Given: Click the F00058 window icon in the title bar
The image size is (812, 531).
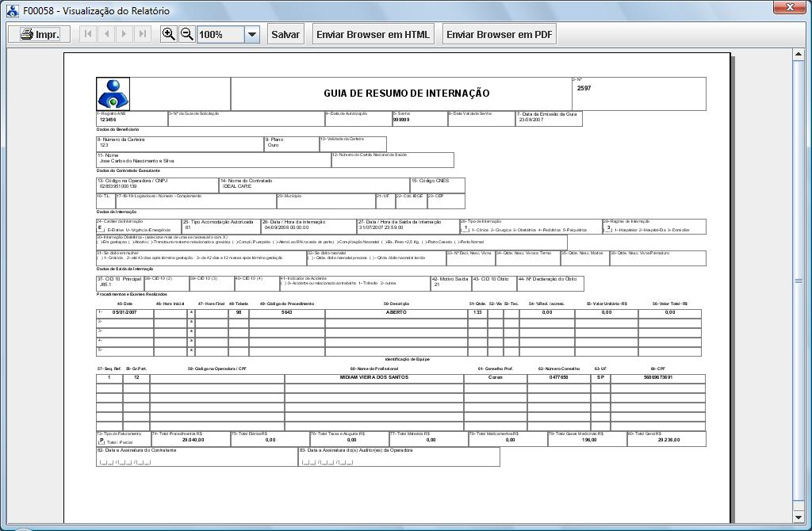Looking at the screenshot, I should pos(13,10).
